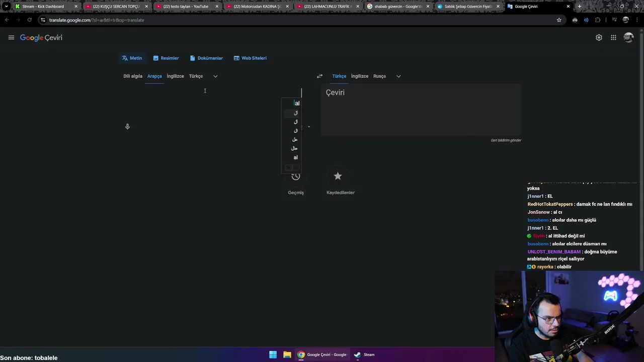The width and height of the screenshot is (644, 362).
Task: Switch to shabab güvercin Google tab
Action: pyautogui.click(x=397, y=7)
